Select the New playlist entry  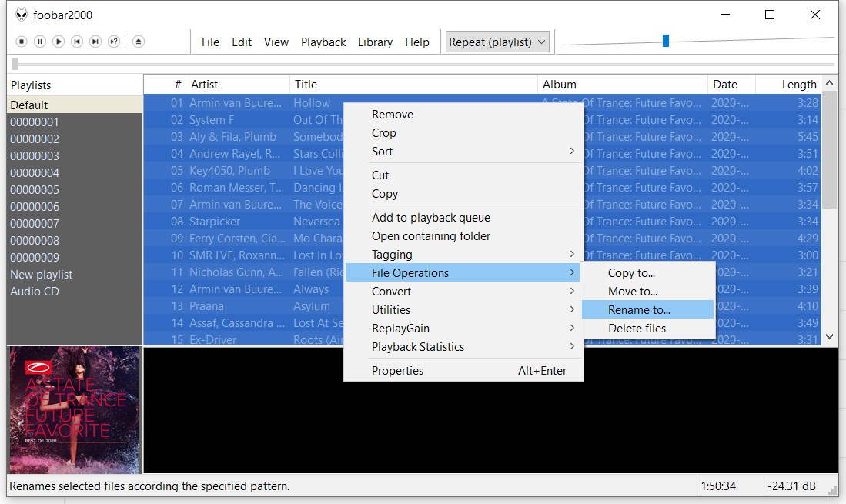point(74,275)
